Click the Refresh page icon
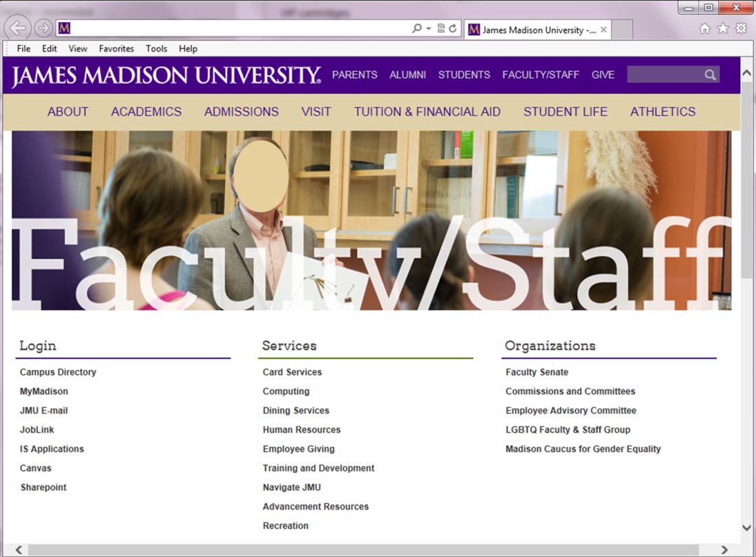Viewport: 756px width, 557px height. tap(453, 28)
